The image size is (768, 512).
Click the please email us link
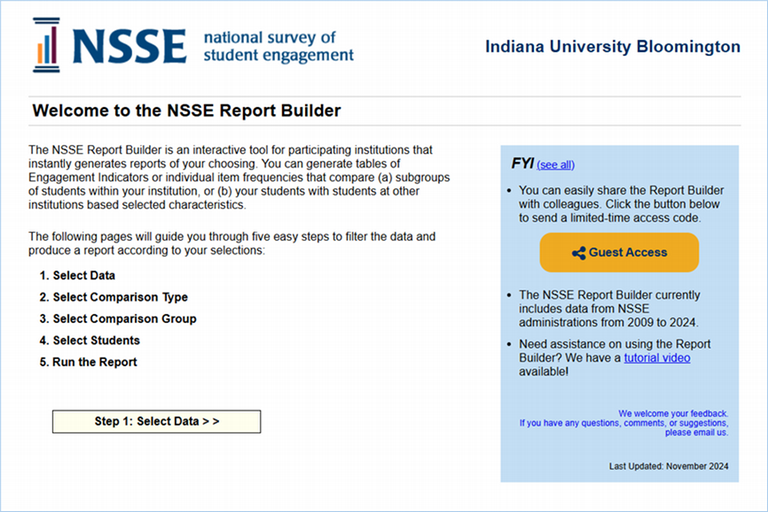point(696,432)
